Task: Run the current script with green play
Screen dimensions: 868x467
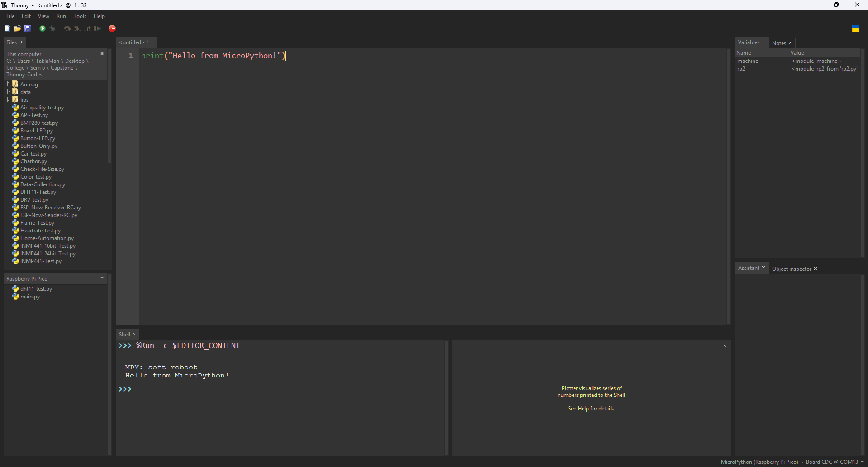Action: point(42,28)
